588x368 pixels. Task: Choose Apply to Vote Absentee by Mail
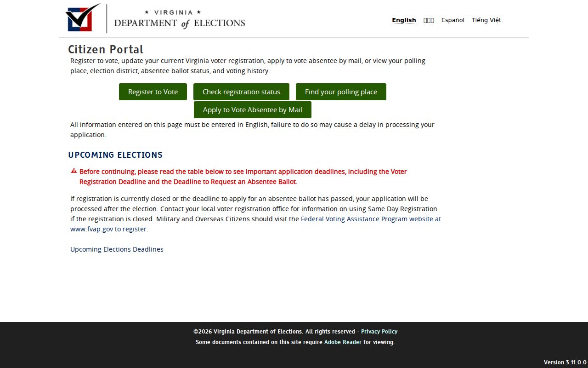click(253, 109)
